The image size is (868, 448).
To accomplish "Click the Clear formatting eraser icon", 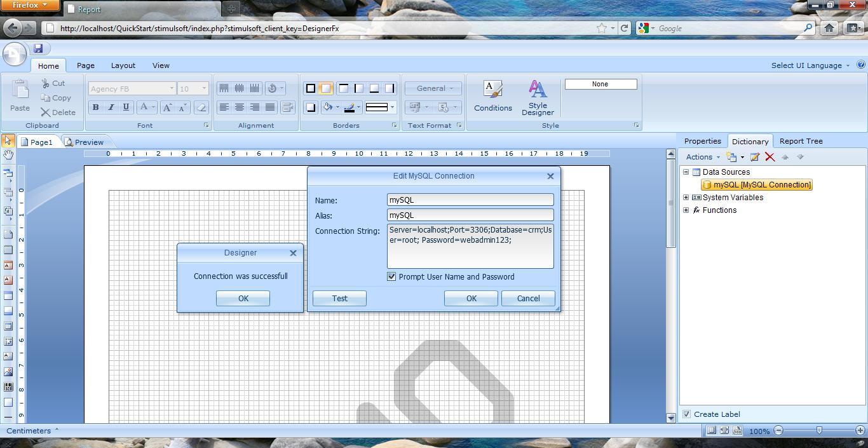I will [x=201, y=107].
